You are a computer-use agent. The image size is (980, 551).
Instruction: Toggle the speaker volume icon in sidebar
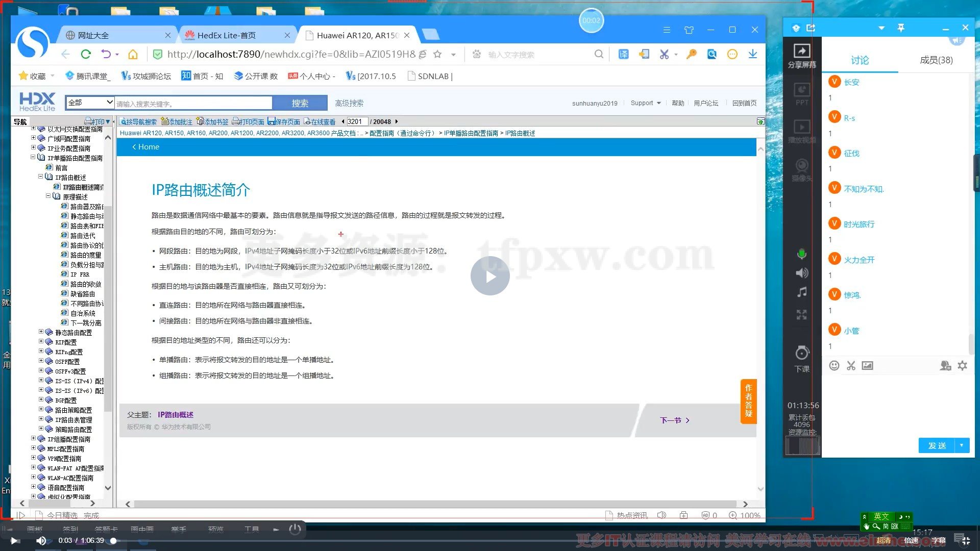[x=802, y=273]
